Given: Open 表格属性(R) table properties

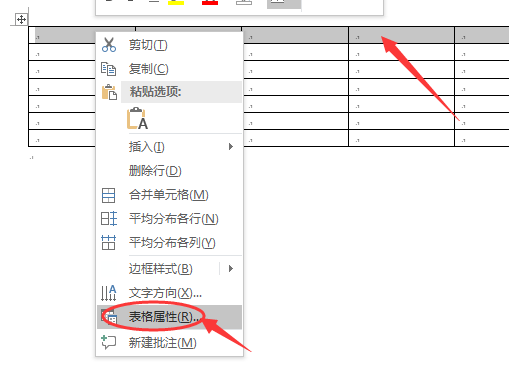Looking at the screenshot, I should (169, 317).
